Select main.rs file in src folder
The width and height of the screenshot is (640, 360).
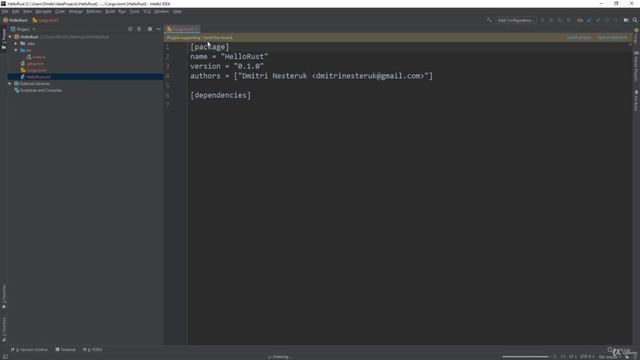pyautogui.click(x=36, y=57)
